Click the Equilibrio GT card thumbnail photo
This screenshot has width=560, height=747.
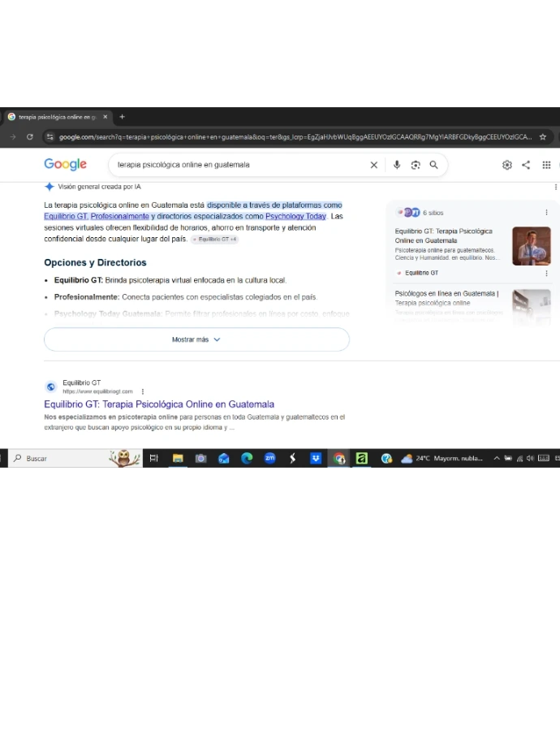coord(532,246)
